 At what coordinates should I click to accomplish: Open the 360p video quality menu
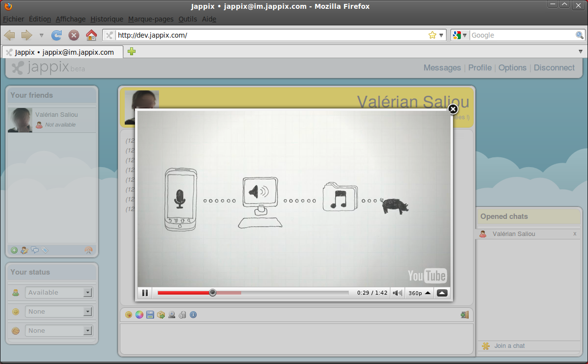419,293
